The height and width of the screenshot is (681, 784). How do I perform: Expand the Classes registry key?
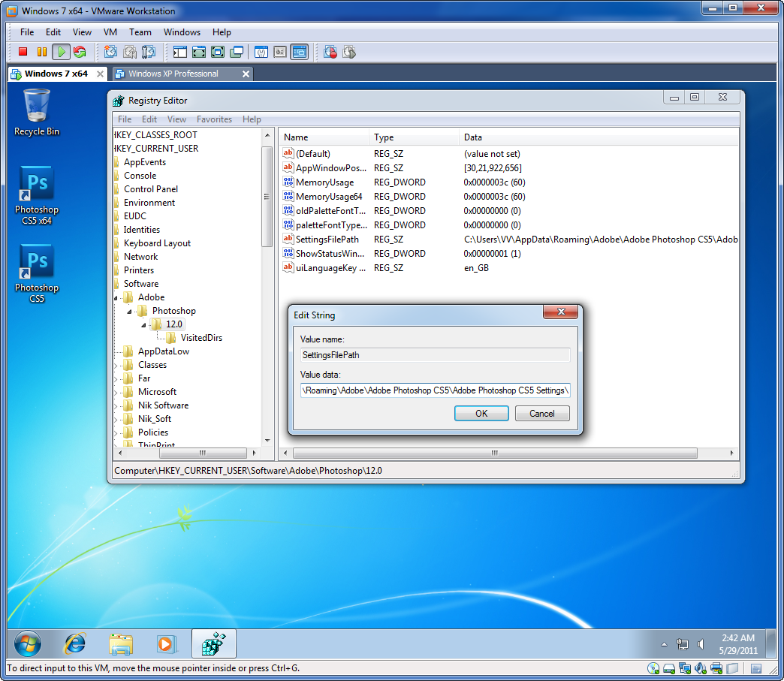[x=116, y=366]
